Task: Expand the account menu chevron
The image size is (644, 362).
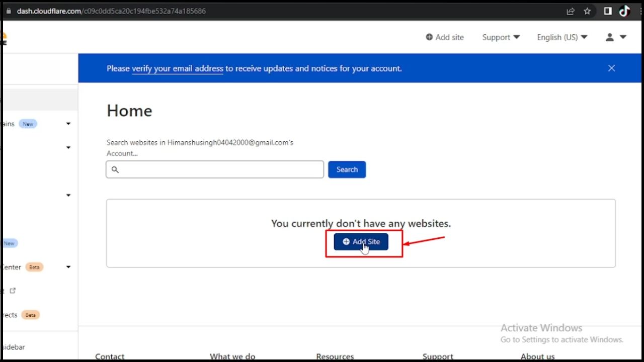Action: pos(623,37)
